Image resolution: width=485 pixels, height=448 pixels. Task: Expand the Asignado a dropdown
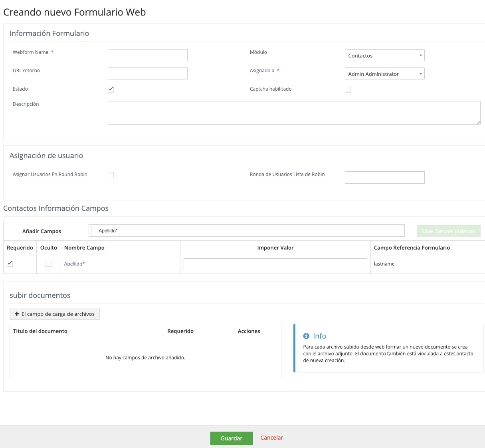click(x=384, y=74)
